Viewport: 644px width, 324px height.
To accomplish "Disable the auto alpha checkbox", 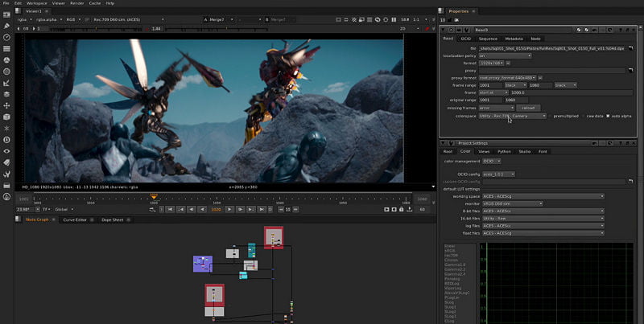I will [x=608, y=116].
